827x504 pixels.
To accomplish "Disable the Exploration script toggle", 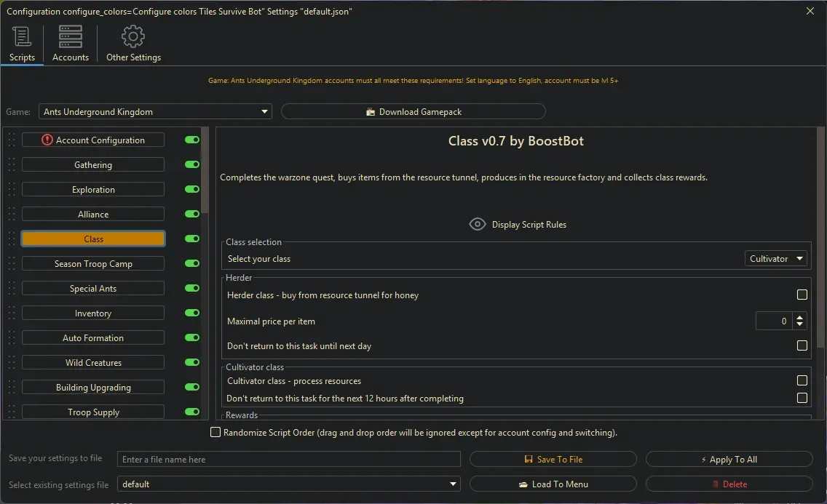I will point(192,190).
